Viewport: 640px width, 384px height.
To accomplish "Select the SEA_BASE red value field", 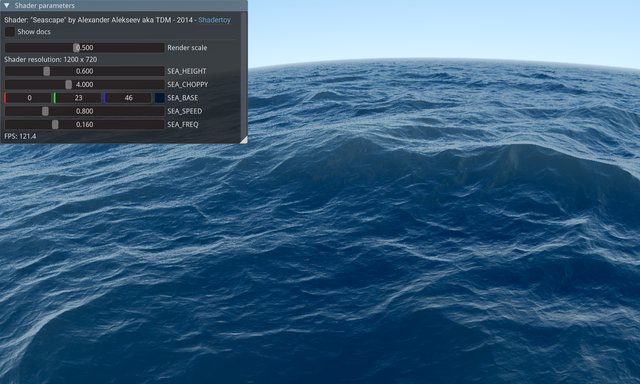I will point(28,98).
